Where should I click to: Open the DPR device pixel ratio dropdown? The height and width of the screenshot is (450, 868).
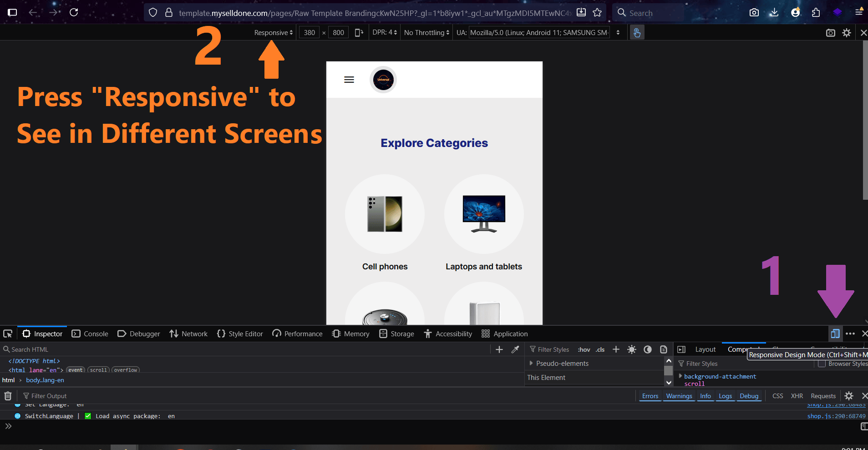point(385,32)
